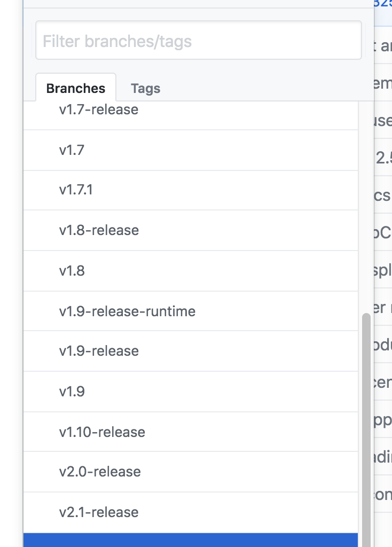Screen dimensions: 392x547
Task: Select branch v1.7
Action: (x=72, y=150)
